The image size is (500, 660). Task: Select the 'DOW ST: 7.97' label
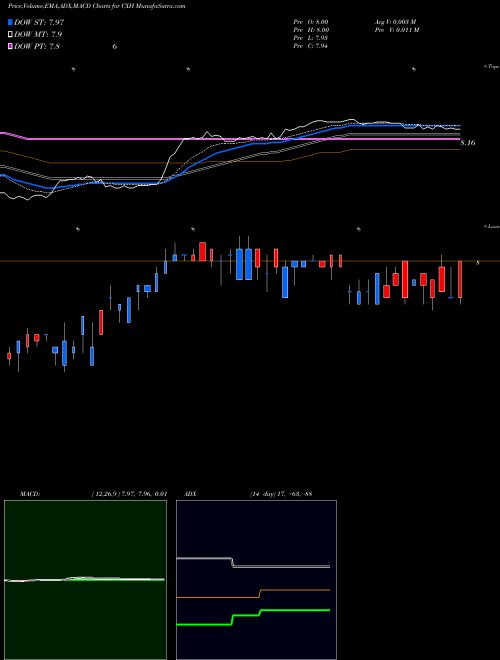pos(39,22)
